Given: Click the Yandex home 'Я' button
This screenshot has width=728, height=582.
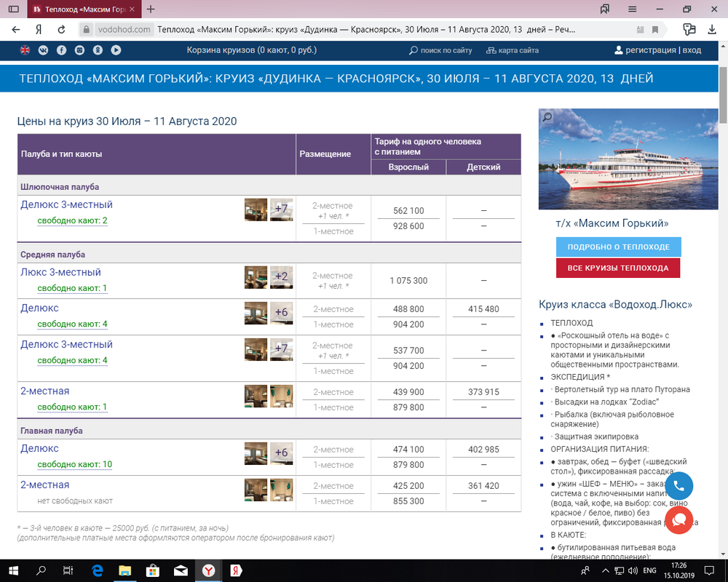Looking at the screenshot, I should tap(39, 30).
